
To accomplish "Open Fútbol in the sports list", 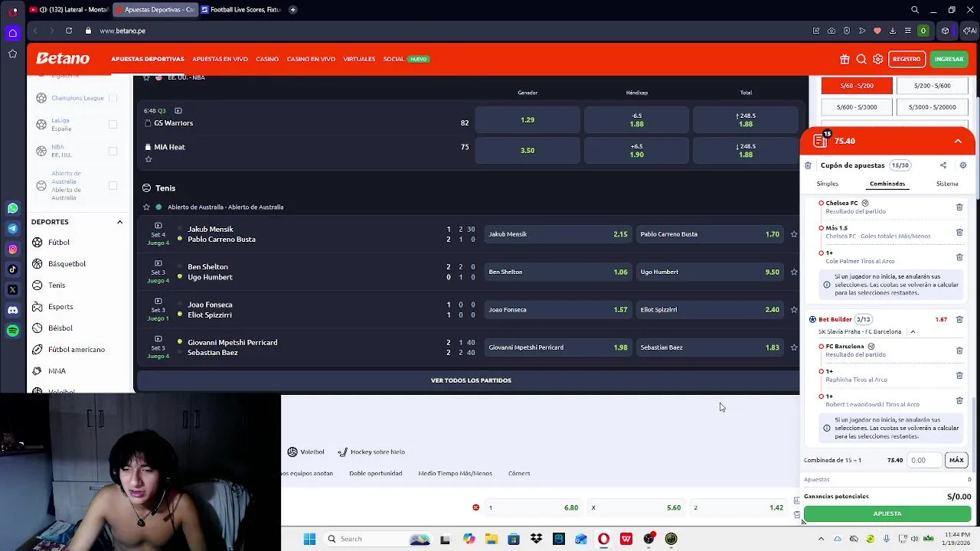I will click(x=58, y=243).
